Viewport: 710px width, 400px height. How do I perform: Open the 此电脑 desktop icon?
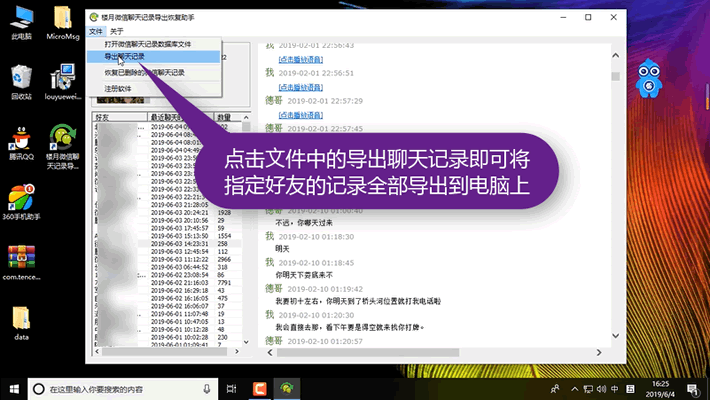21,23
